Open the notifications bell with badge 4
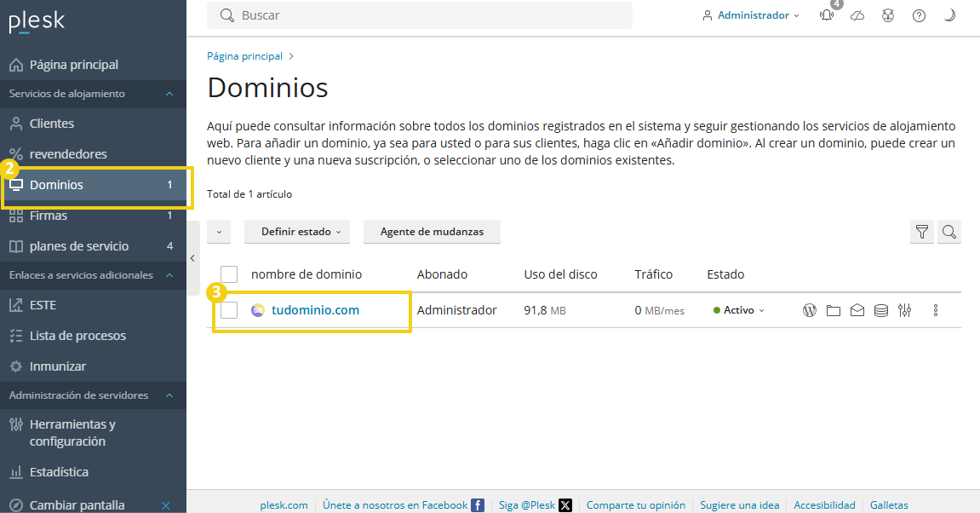Screen dimensions: 980x513 click(826, 14)
